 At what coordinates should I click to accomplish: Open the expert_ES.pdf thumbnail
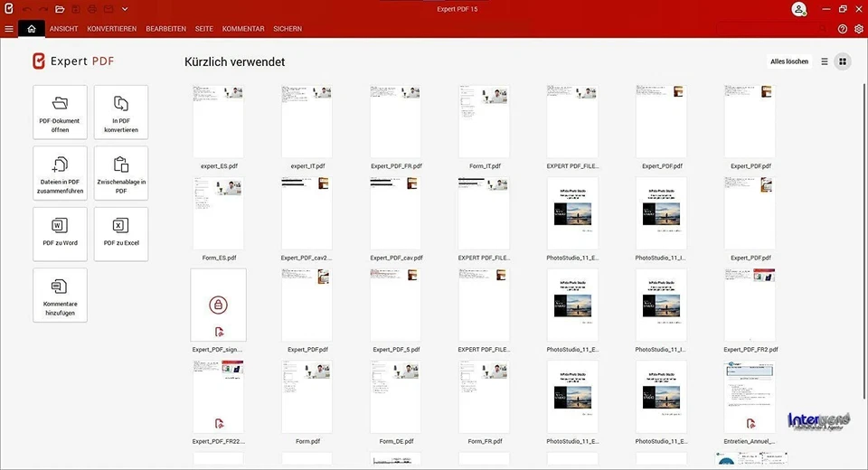218,121
